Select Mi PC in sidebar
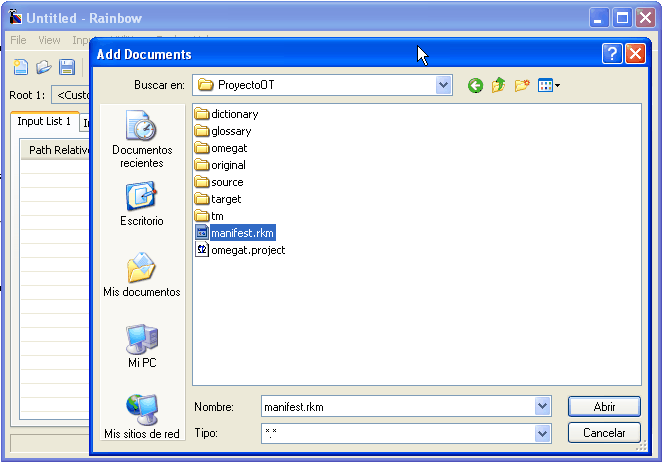This screenshot has height=462, width=663. tap(142, 346)
